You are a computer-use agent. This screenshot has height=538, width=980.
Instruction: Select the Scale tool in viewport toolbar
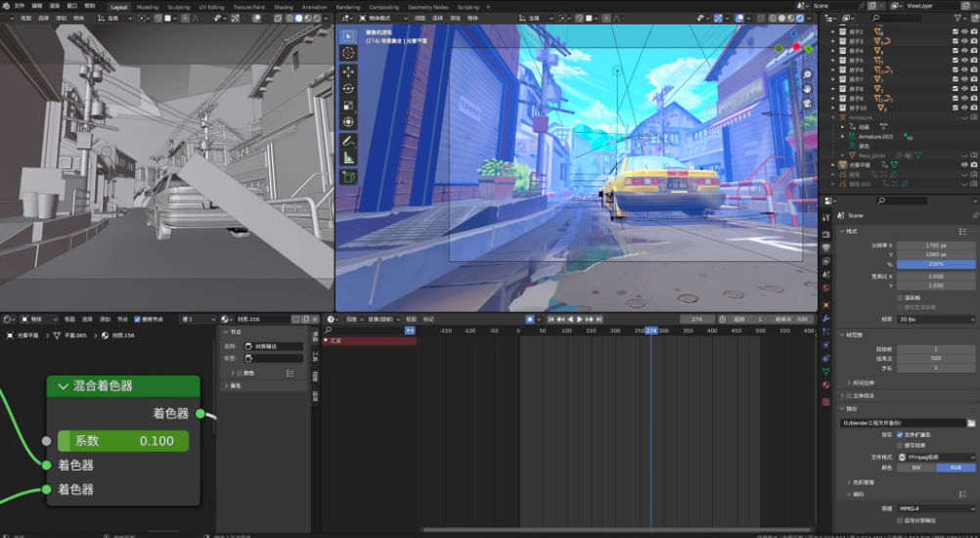[348, 105]
